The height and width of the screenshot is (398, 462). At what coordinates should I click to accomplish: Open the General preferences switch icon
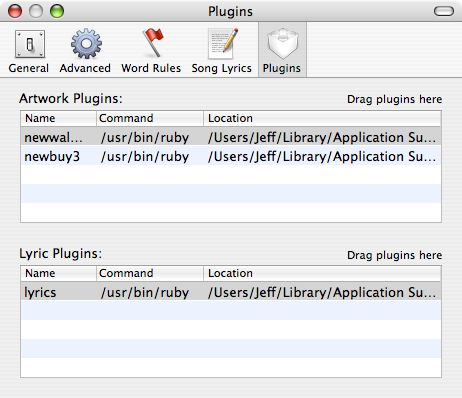[x=30, y=44]
